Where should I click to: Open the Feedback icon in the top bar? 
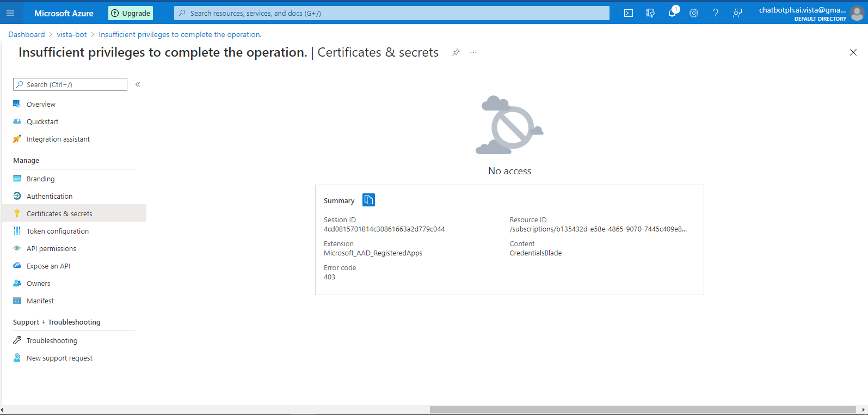coord(737,13)
